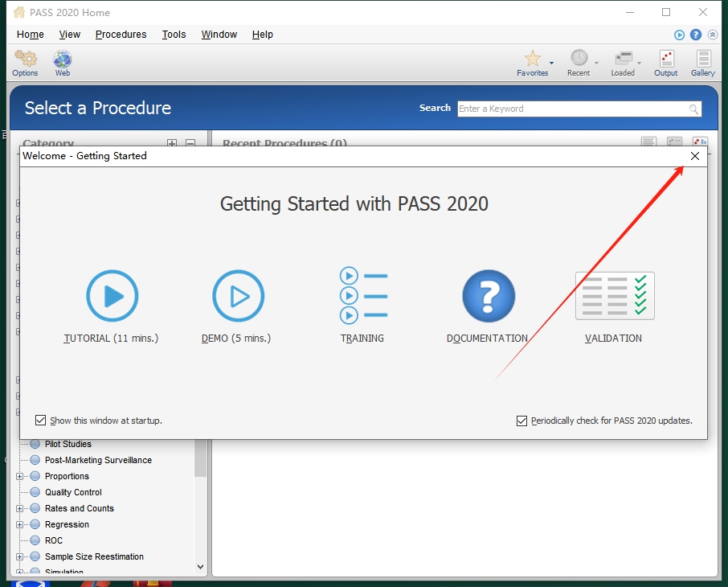This screenshot has height=587, width=728.
Task: Select Sample Size Reestimation category
Action: click(x=94, y=556)
